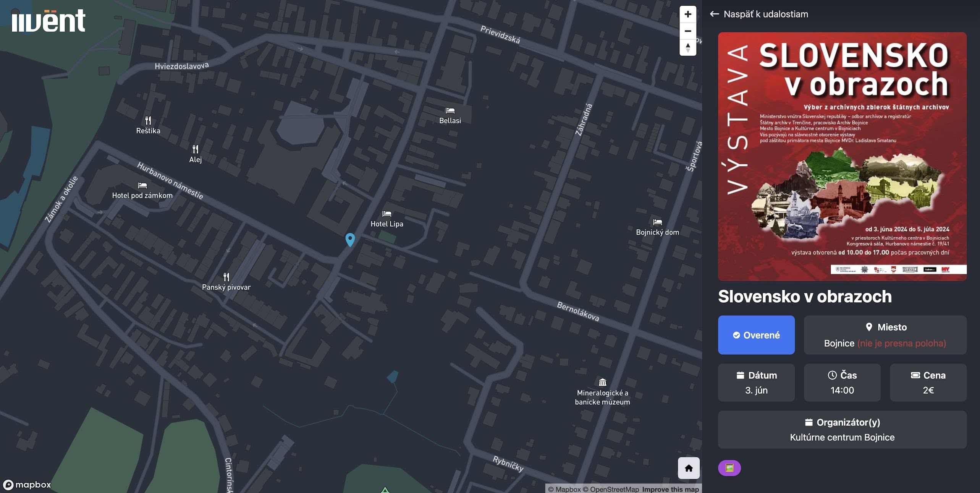Reset map bearing with compass button

click(687, 47)
